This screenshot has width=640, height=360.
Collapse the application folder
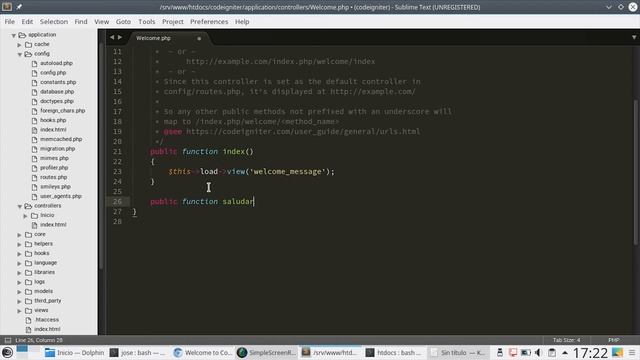tap(13, 36)
